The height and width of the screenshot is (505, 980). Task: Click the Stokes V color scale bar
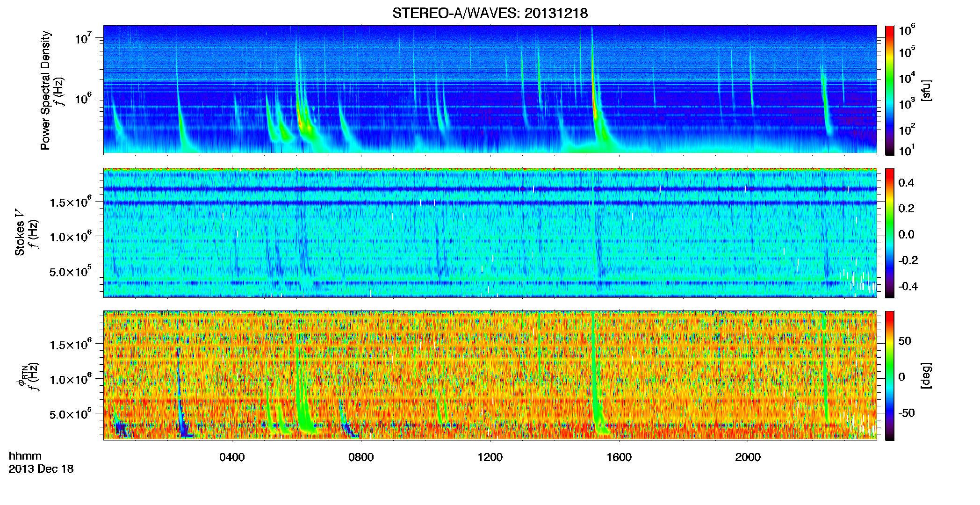[x=890, y=233]
